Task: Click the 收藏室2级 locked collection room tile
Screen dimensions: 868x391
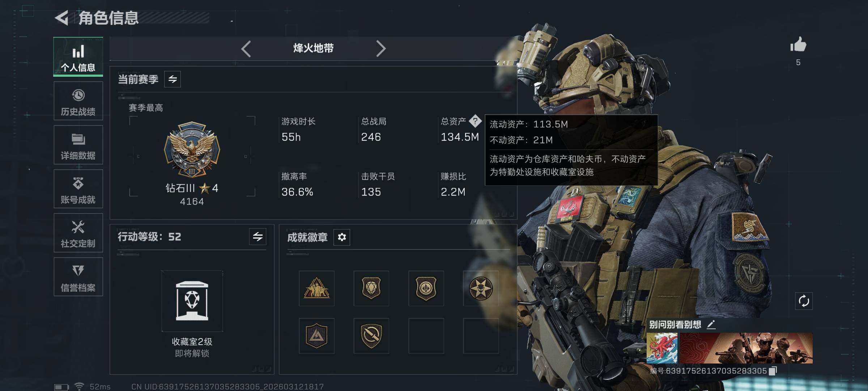Action: [192, 301]
